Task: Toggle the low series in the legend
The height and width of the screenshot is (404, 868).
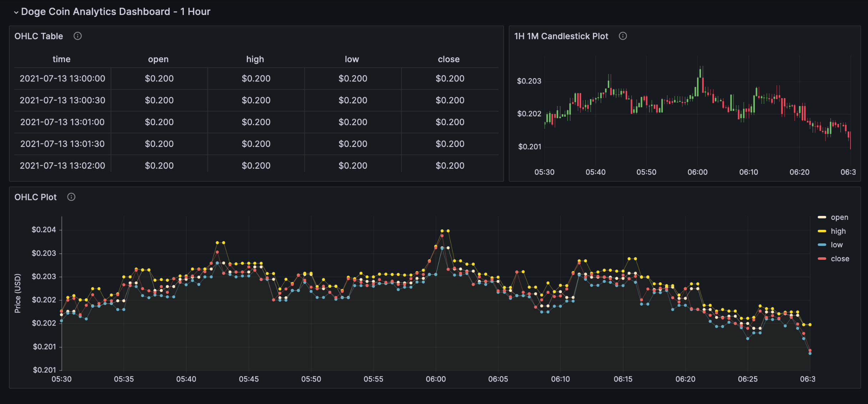Action: tap(837, 245)
